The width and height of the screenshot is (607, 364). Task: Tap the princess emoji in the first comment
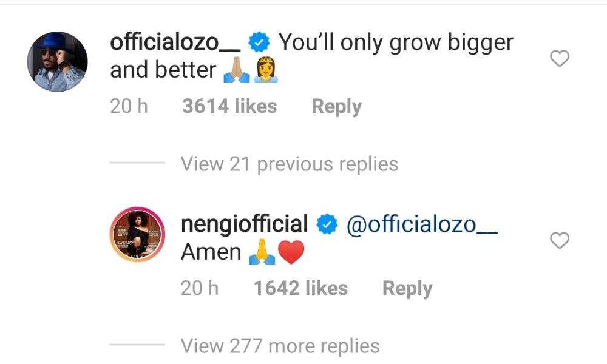(x=265, y=71)
